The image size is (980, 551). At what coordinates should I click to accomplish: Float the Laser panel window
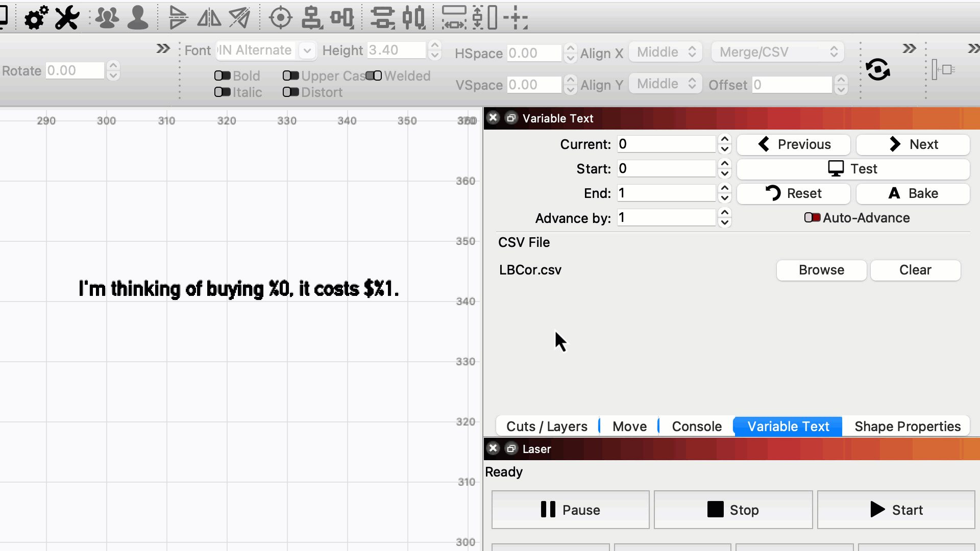511,448
